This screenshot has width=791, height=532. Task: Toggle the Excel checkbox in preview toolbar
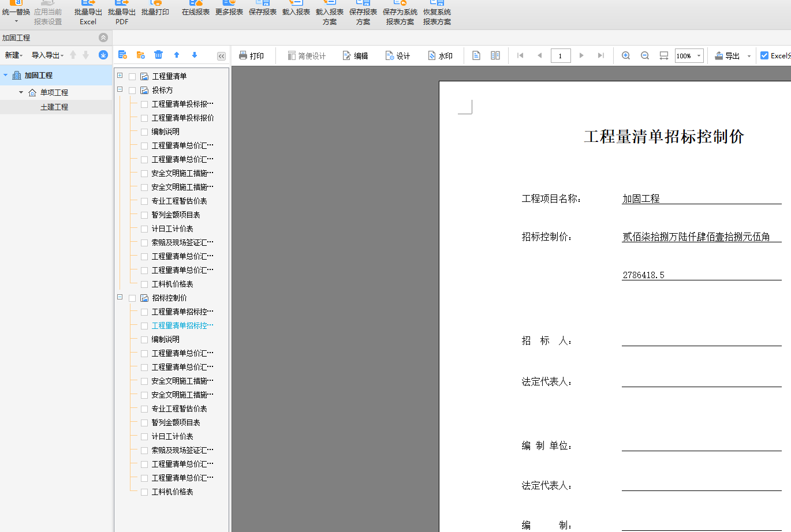pyautogui.click(x=764, y=55)
